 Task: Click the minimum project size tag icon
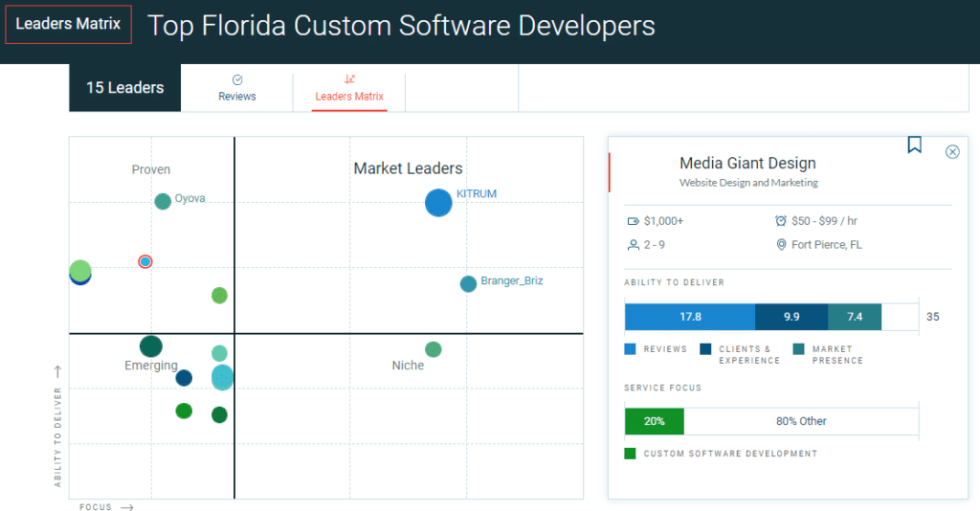[x=634, y=221]
